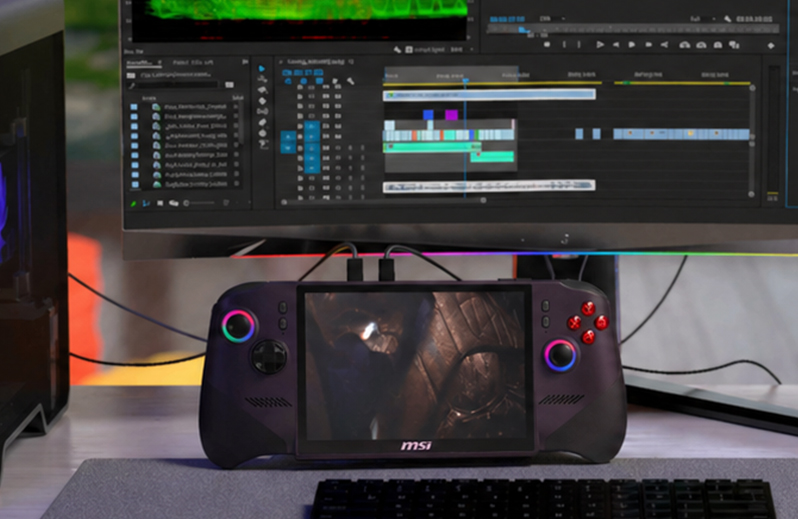Open the Program monitor button editor

(x=771, y=46)
